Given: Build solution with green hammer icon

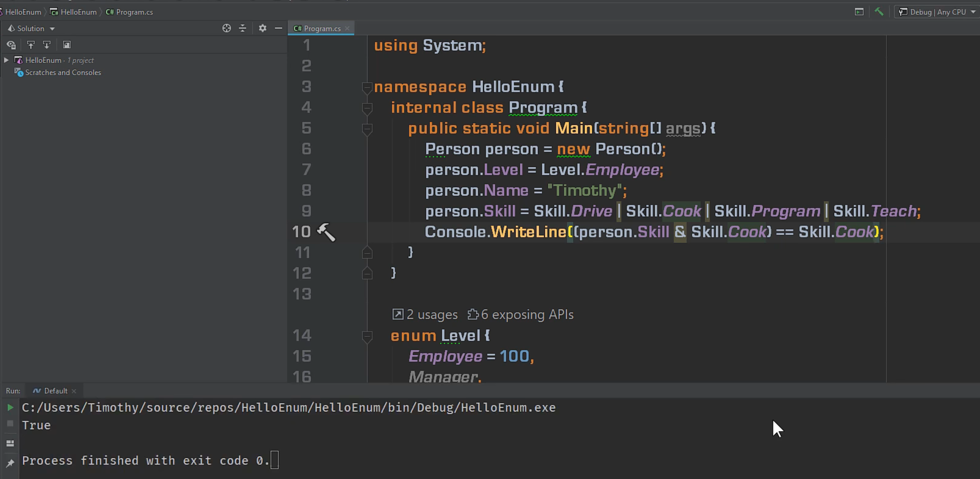Looking at the screenshot, I should coord(879,12).
